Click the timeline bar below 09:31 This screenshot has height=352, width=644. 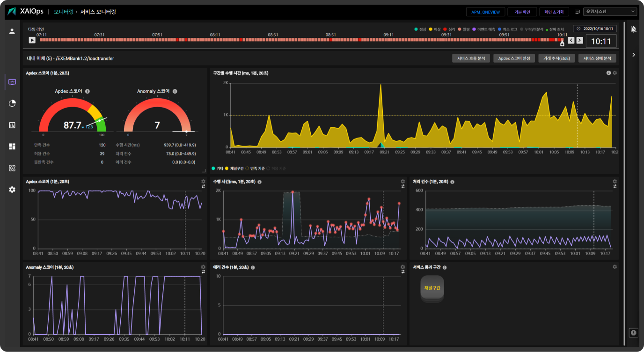click(x=446, y=40)
